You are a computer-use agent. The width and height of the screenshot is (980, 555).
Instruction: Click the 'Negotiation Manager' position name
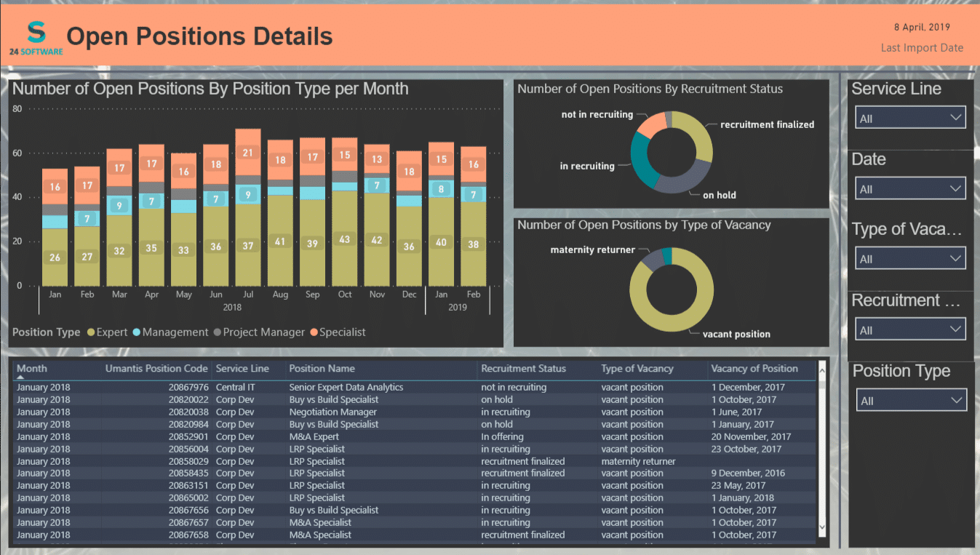pyautogui.click(x=333, y=412)
